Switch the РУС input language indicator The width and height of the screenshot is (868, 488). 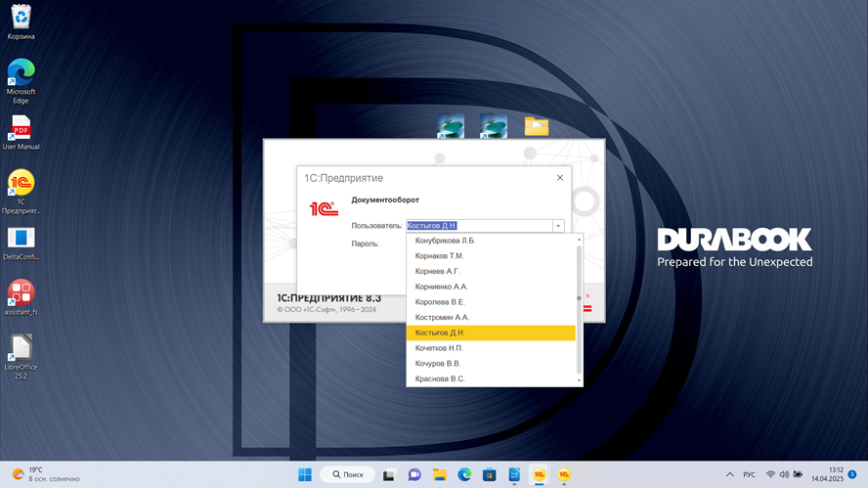tap(749, 474)
